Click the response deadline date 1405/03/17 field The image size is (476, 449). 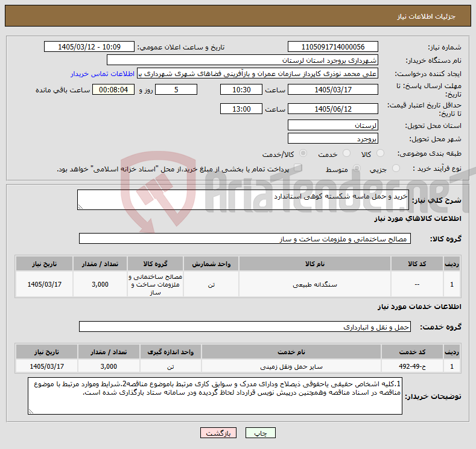point(332,89)
